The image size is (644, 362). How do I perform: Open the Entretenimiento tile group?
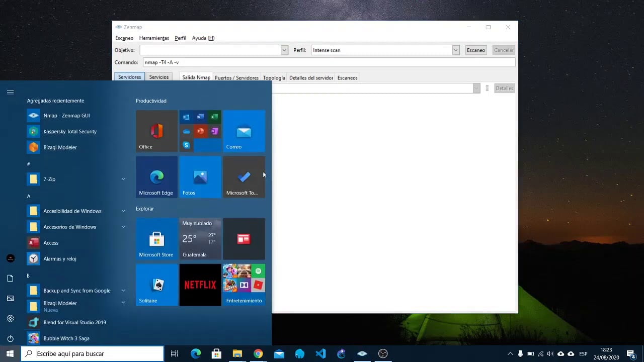point(244,285)
